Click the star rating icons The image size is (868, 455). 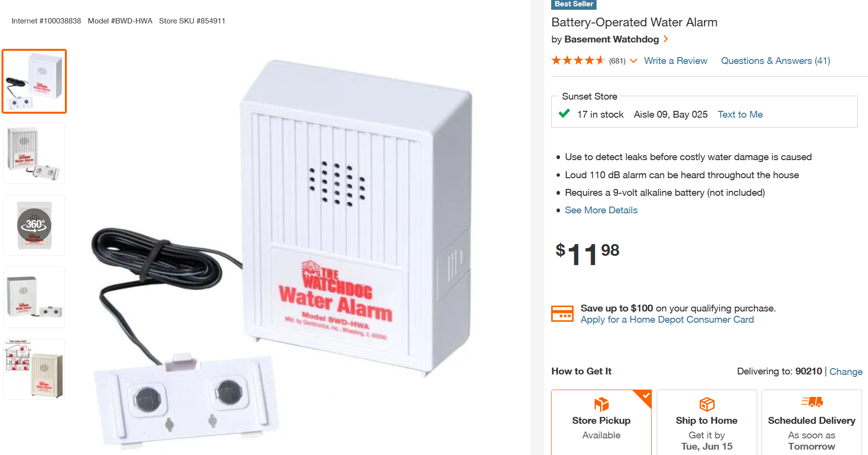coord(578,60)
